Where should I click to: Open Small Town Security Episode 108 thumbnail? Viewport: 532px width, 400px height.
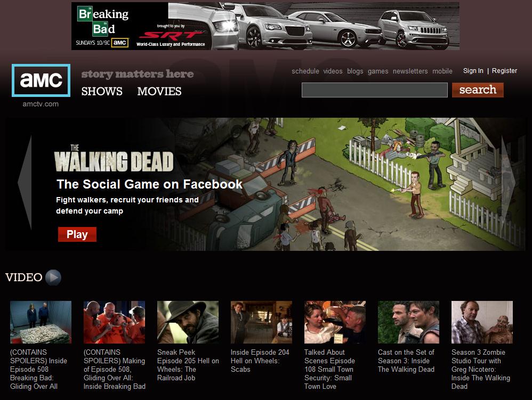click(x=335, y=322)
